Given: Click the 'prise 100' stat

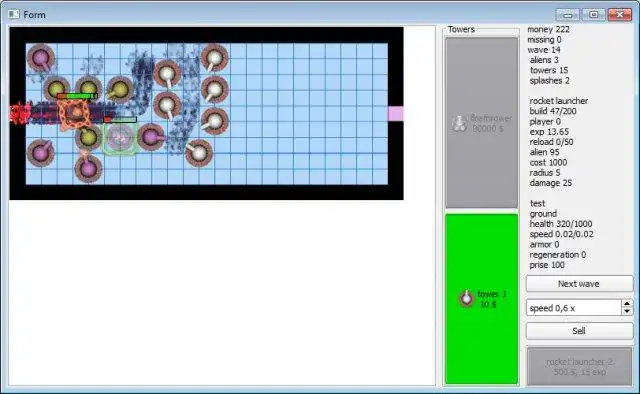Looking at the screenshot, I should [x=547, y=265].
